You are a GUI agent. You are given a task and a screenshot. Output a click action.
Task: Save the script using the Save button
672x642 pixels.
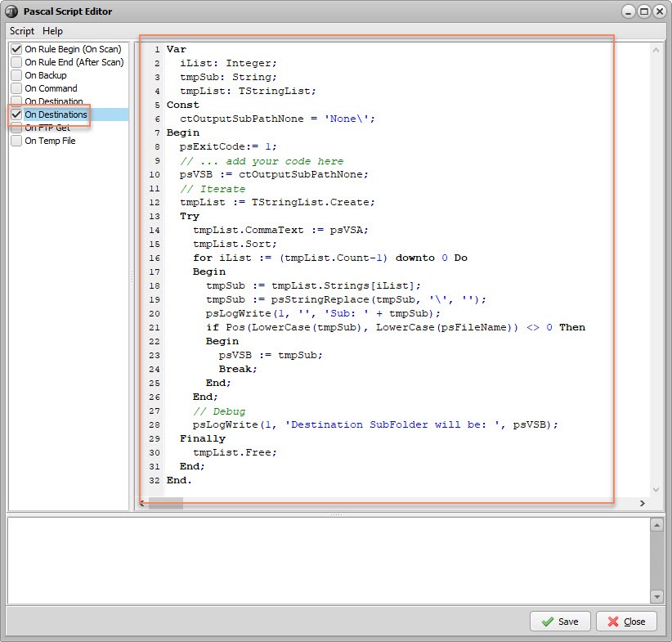[560, 622]
